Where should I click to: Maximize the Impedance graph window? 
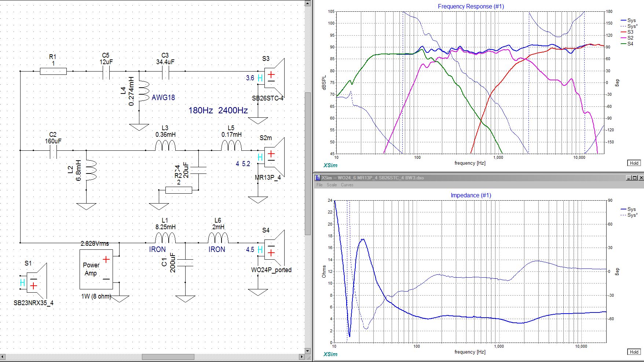(x=634, y=178)
